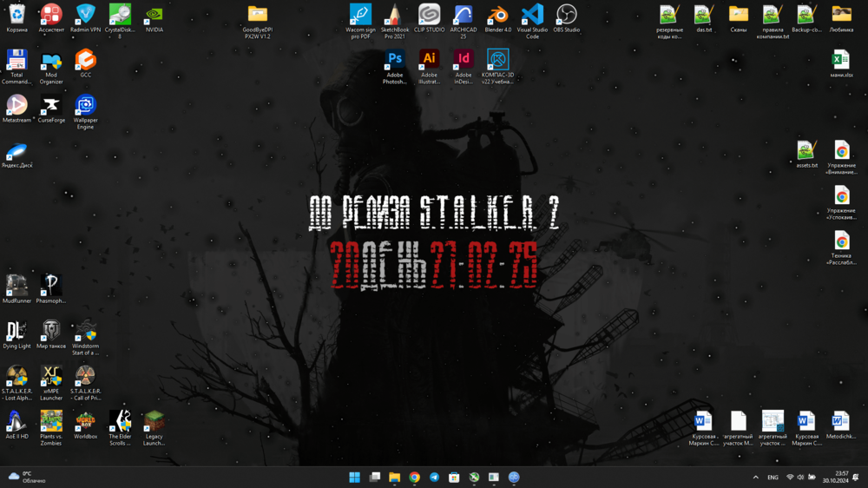Launch КОМПАС-3D v22 shortcut

tap(497, 67)
